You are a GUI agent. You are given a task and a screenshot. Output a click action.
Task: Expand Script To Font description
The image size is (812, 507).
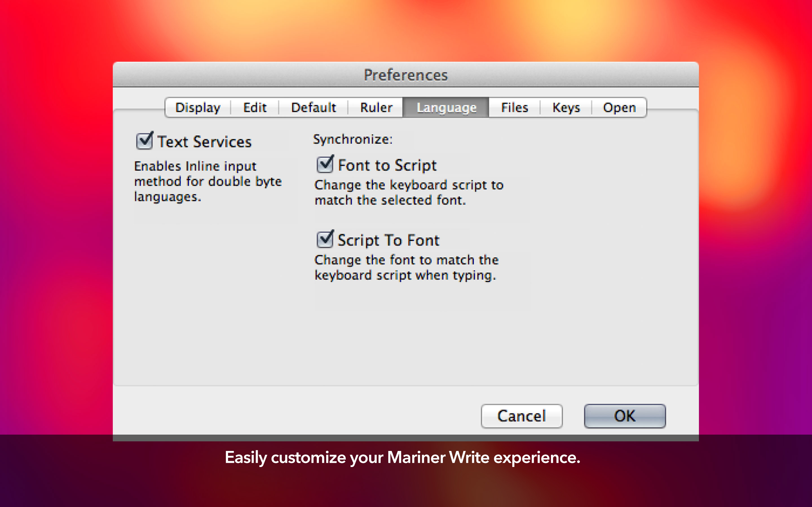pyautogui.click(x=405, y=266)
